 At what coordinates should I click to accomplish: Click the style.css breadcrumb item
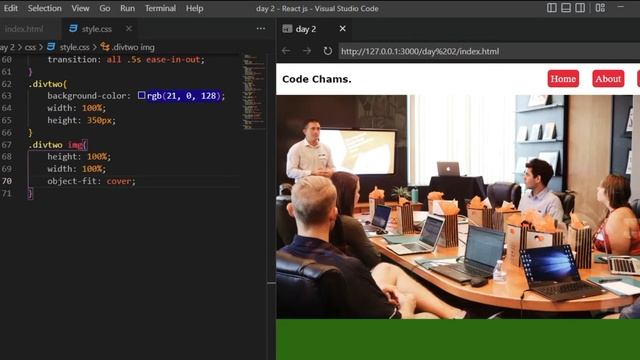(74, 47)
